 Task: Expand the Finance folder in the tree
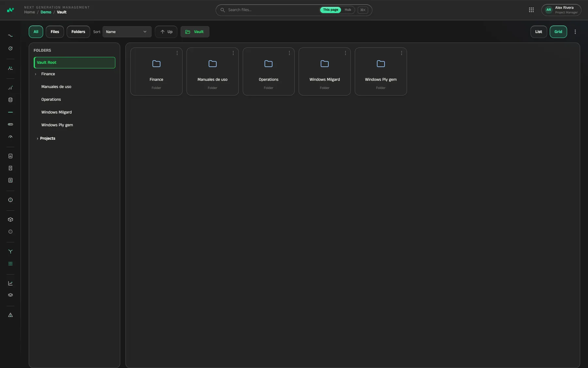(x=36, y=74)
